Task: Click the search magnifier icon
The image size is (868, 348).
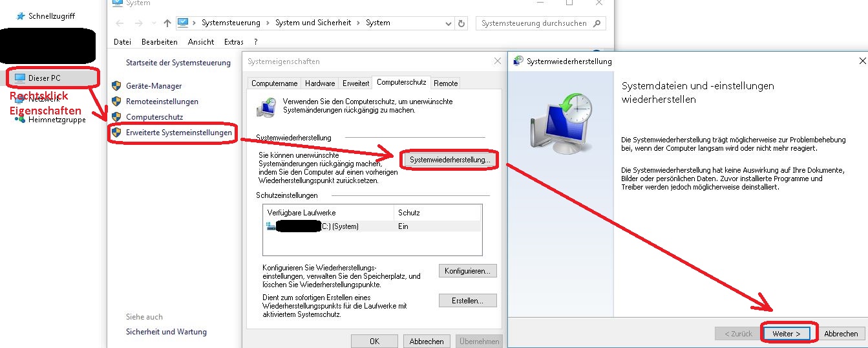Action: pos(598,23)
